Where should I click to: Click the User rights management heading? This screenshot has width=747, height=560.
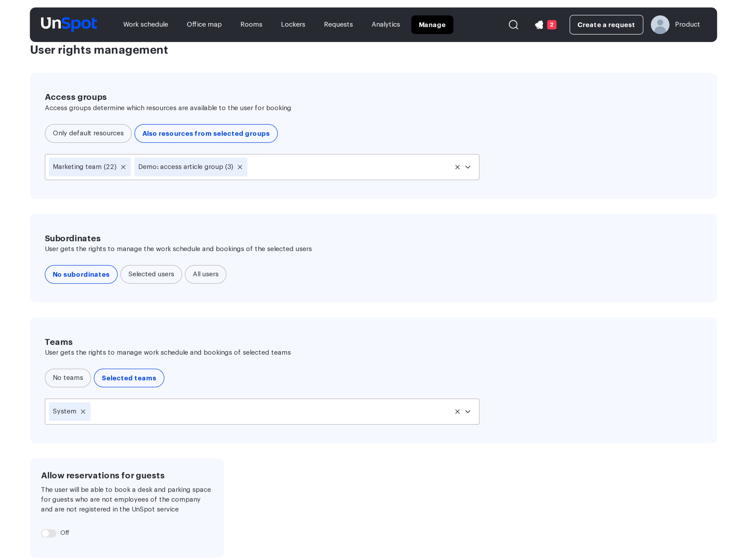99,50
